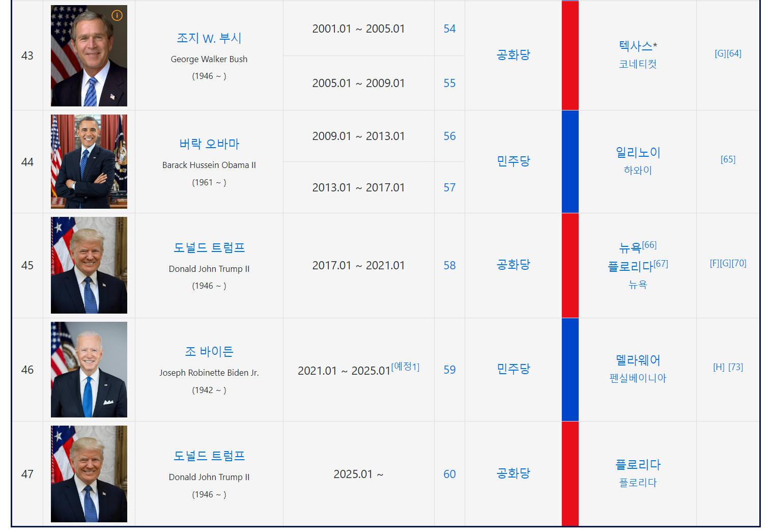The height and width of the screenshot is (532, 770).
Task: Select term text 2017.01 ~ 2021.01
Action: tap(359, 266)
